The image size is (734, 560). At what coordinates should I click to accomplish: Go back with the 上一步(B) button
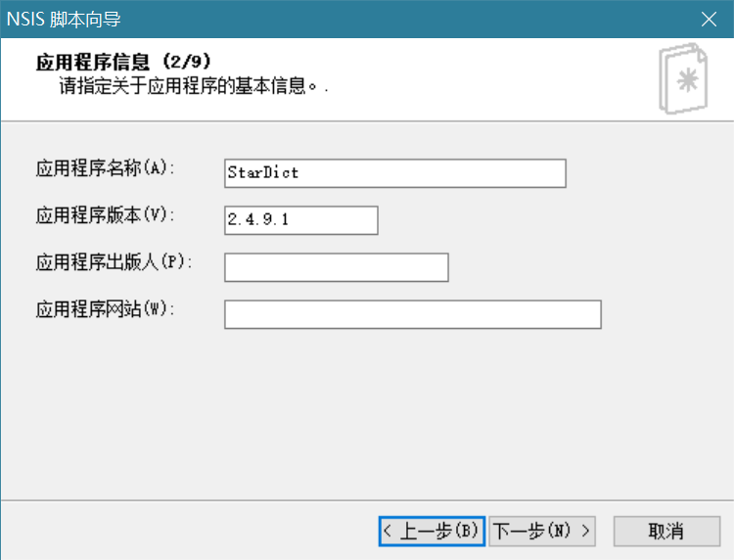pyautogui.click(x=432, y=531)
